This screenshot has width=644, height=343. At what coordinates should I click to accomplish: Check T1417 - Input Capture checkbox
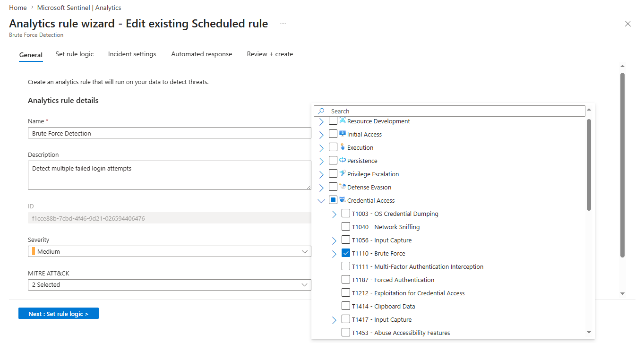346,319
